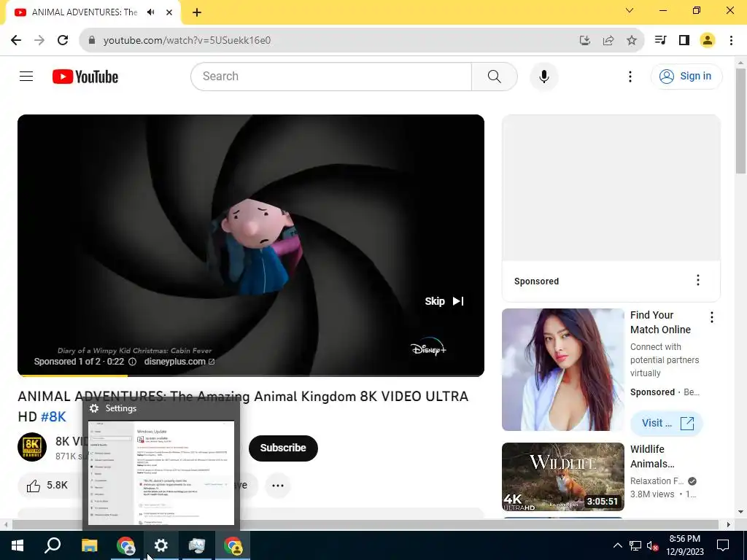Viewport: 747px width, 560px height.
Task: Open the monitor app icon on the taskbar
Action: 197,545
